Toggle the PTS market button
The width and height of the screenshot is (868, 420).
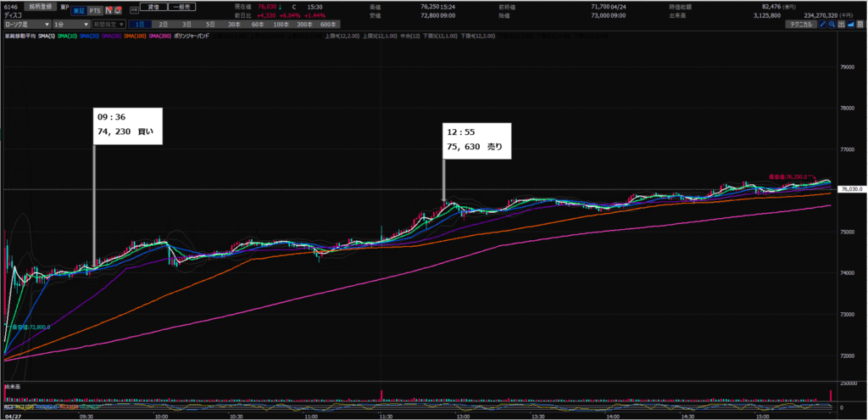tap(94, 10)
